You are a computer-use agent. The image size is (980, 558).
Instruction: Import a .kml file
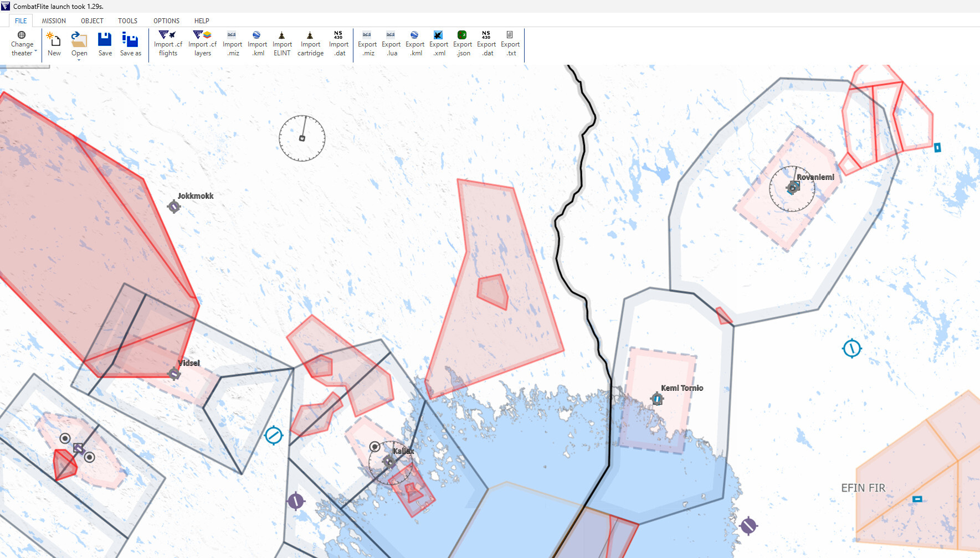coord(257,44)
